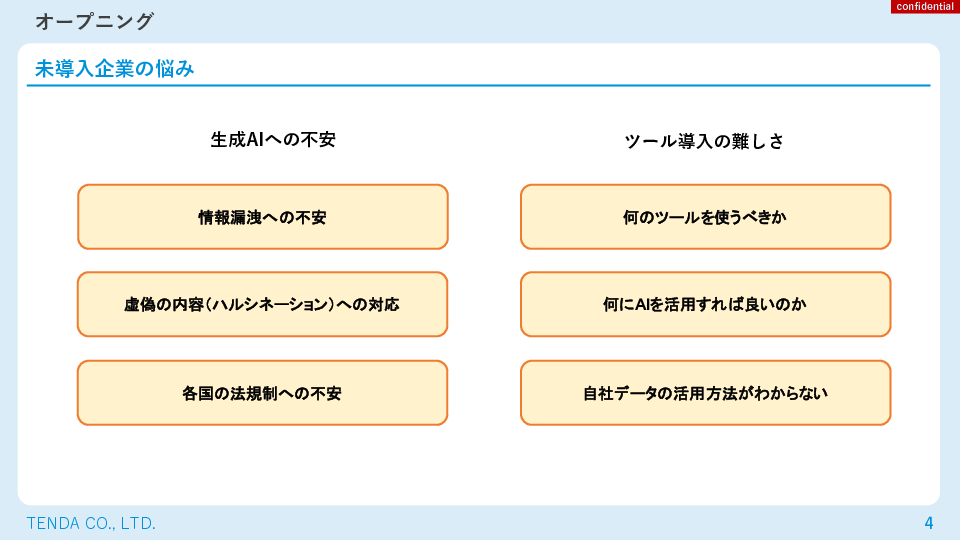
Task: Click the 自社データの活用方法がわからない box
Action: (705, 393)
